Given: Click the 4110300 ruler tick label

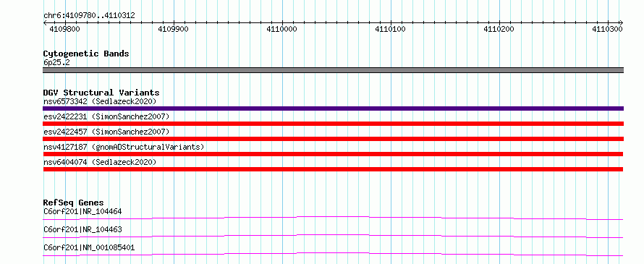Looking at the screenshot, I should (x=607, y=29).
